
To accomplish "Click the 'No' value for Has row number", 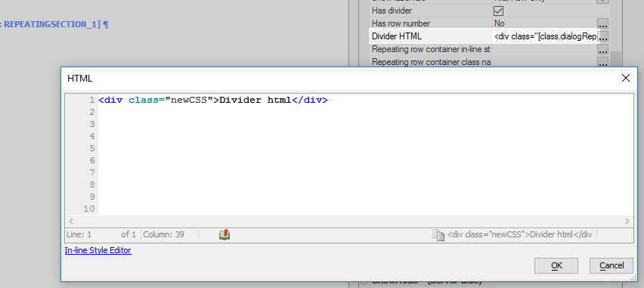I will (500, 23).
